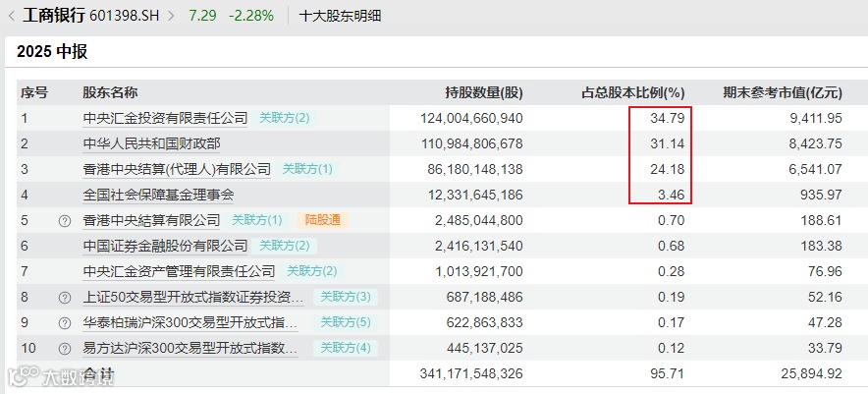Open 香港中央结算(代理人)有限公司 shareholder link

177,169
